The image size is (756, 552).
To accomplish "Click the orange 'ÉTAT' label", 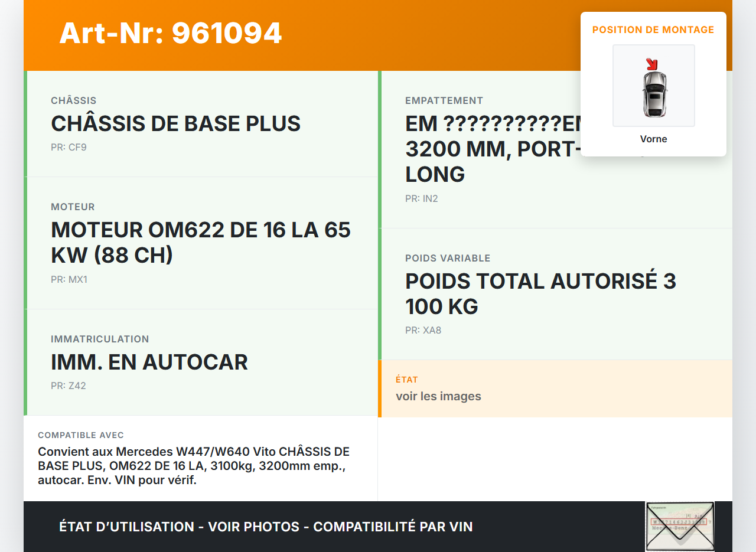I will [x=407, y=380].
